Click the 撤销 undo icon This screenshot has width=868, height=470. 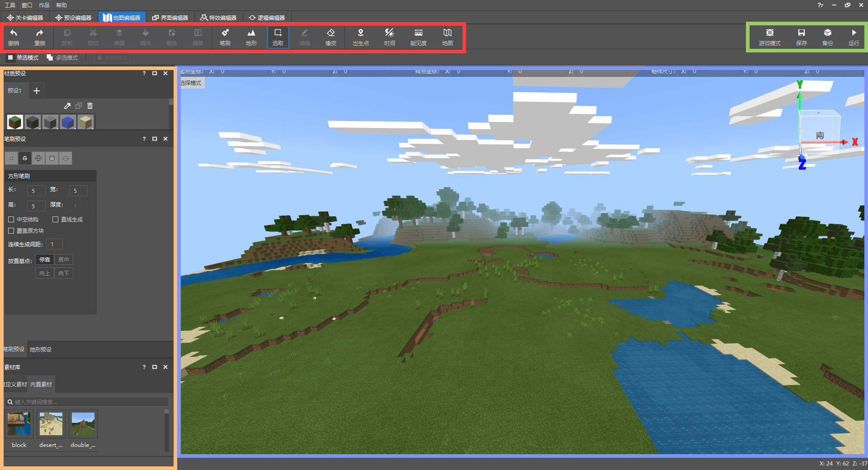[x=14, y=33]
